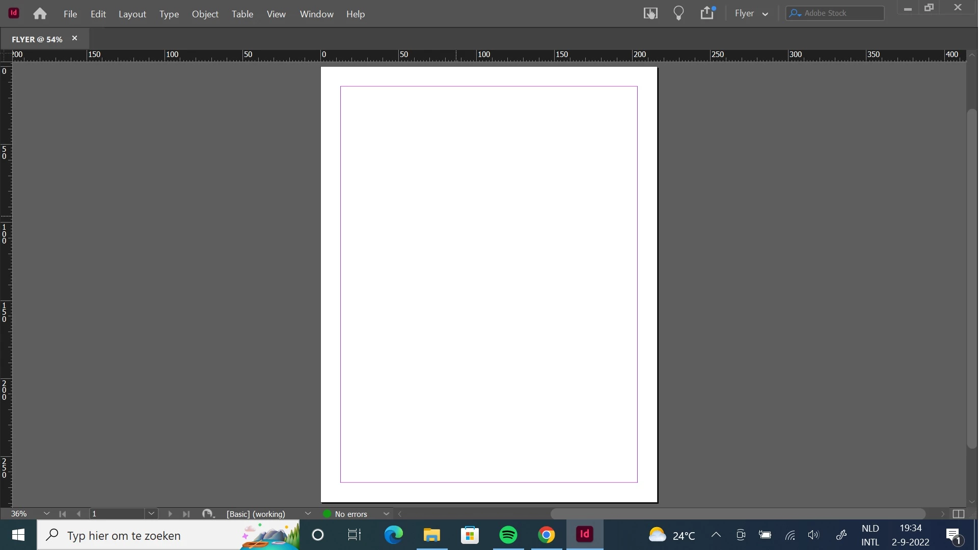The image size is (980, 550).
Task: Open the preflight No errors menu arrow
Action: coord(387,514)
